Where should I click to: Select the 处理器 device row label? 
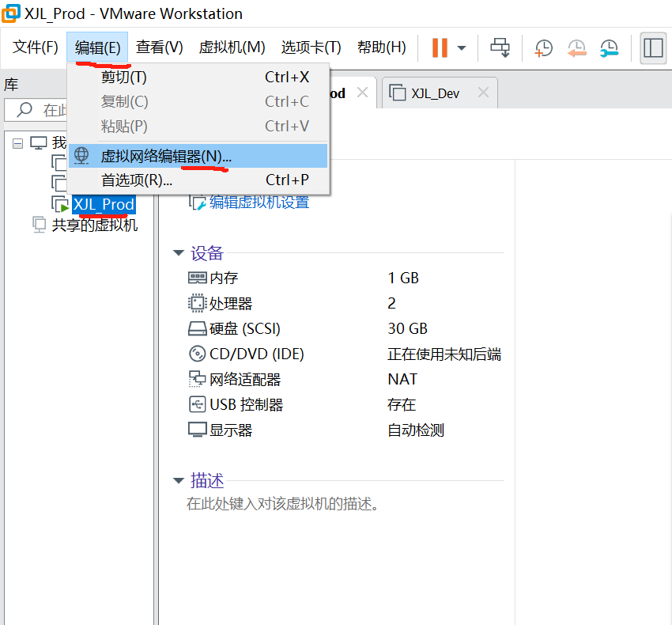[231, 303]
